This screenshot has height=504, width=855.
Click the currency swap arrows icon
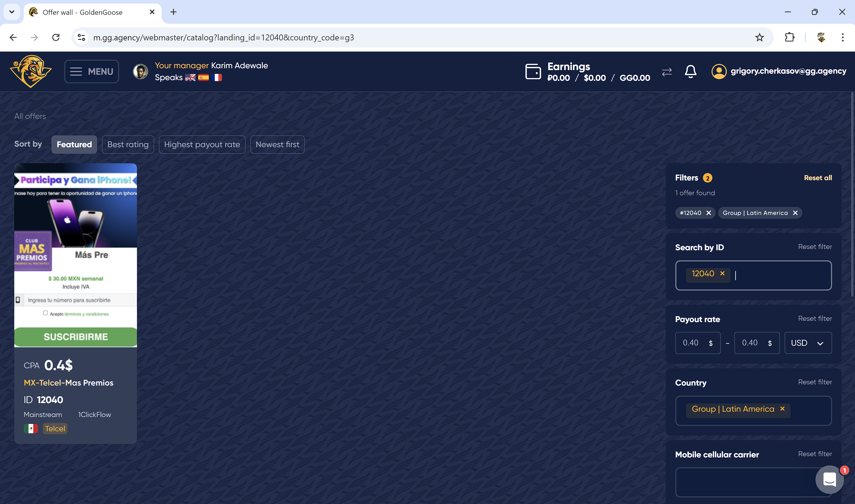click(667, 72)
